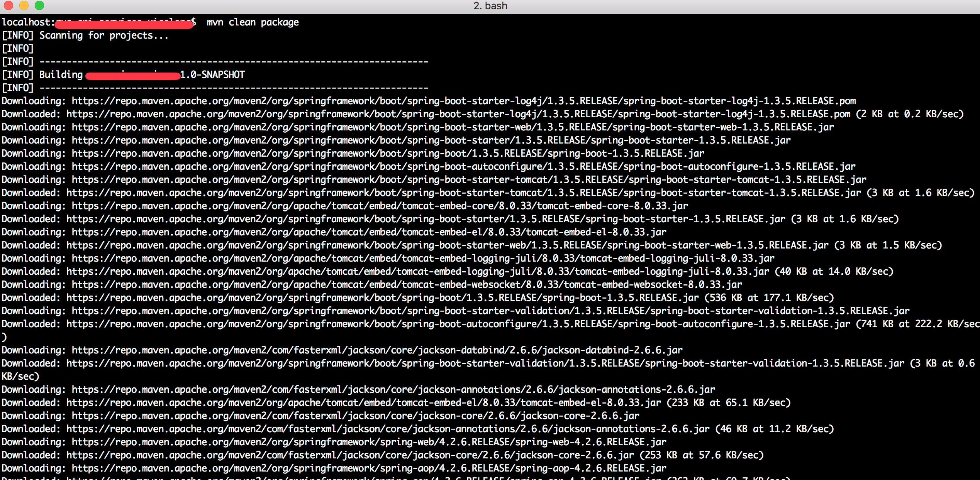Screen dimensions: 980x480
Task: Click the '(3 KB at 1.5 KB/sec)' text
Action: [888, 245]
